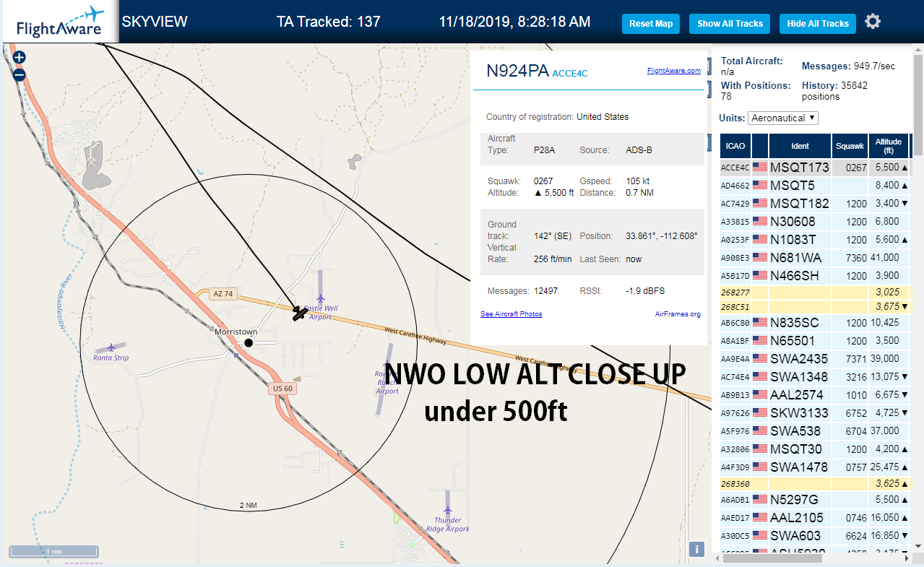
Task: Click the Thunder Ridge Airpark icon
Action: pyautogui.click(x=448, y=510)
